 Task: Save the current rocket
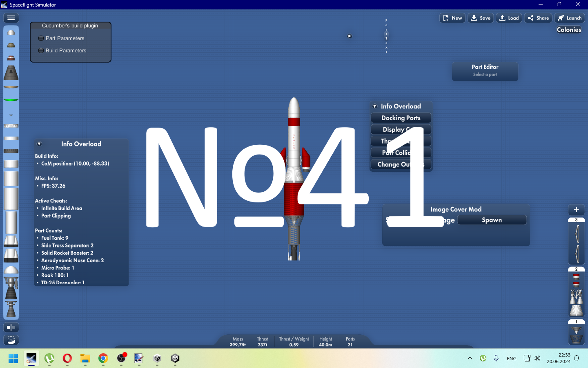481,18
